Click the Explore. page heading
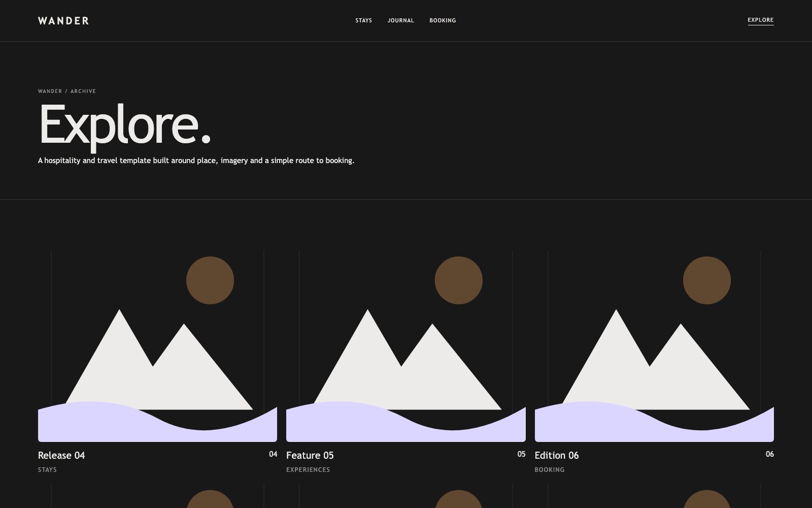The height and width of the screenshot is (508, 812). click(125, 125)
